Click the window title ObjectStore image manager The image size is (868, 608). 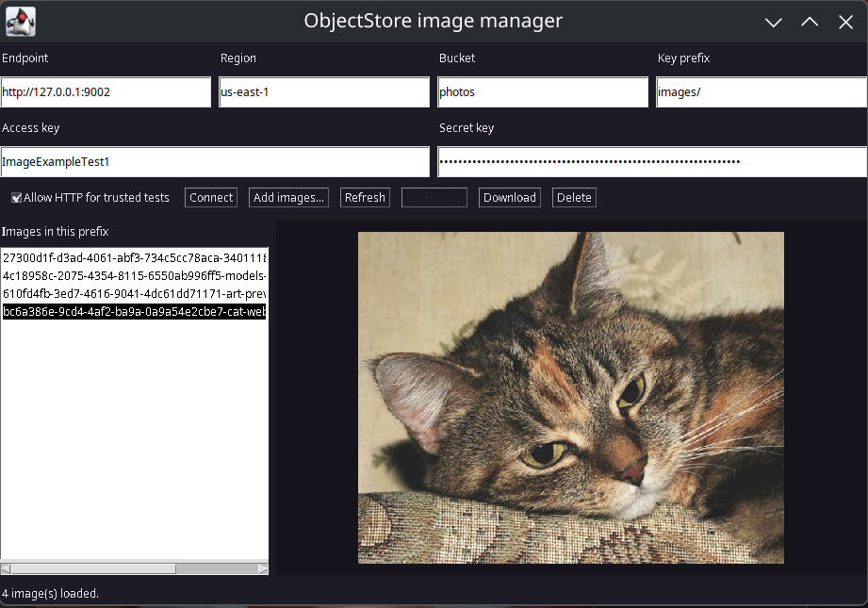point(434,21)
